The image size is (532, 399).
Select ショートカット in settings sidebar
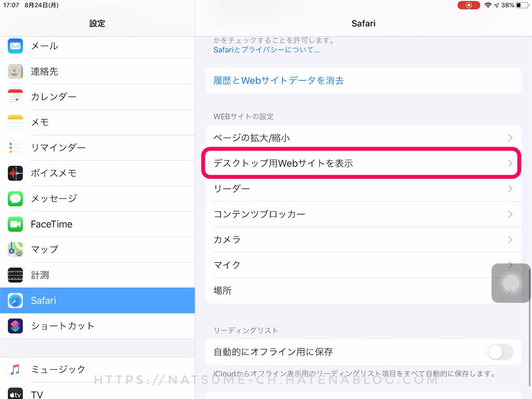(x=97, y=326)
